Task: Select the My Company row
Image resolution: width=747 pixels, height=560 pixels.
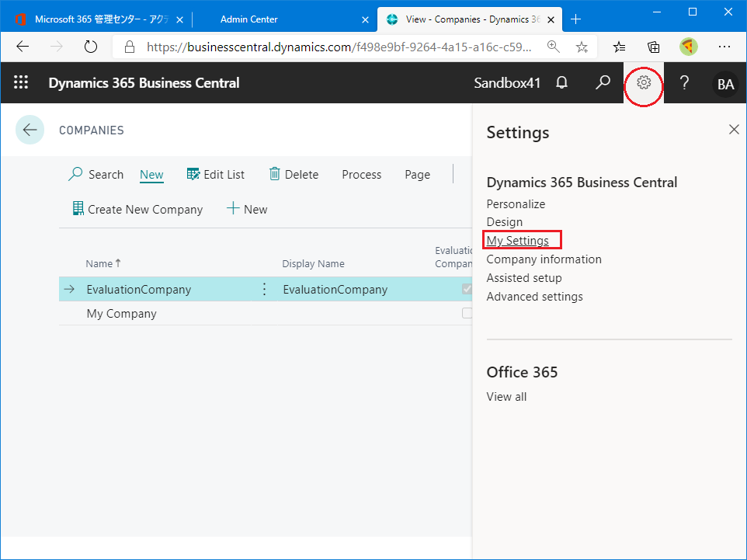Action: point(266,314)
